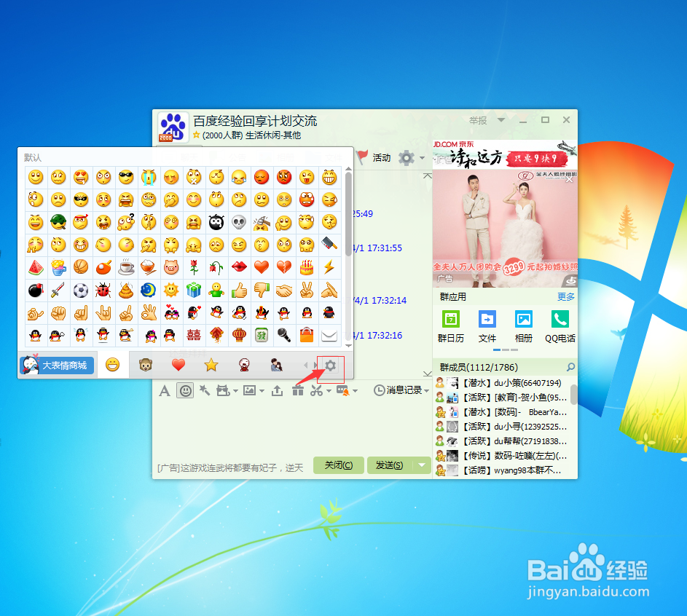Expand the send image dropdown arrow
Image resolution: width=687 pixels, height=616 pixels.
pyautogui.click(x=262, y=391)
